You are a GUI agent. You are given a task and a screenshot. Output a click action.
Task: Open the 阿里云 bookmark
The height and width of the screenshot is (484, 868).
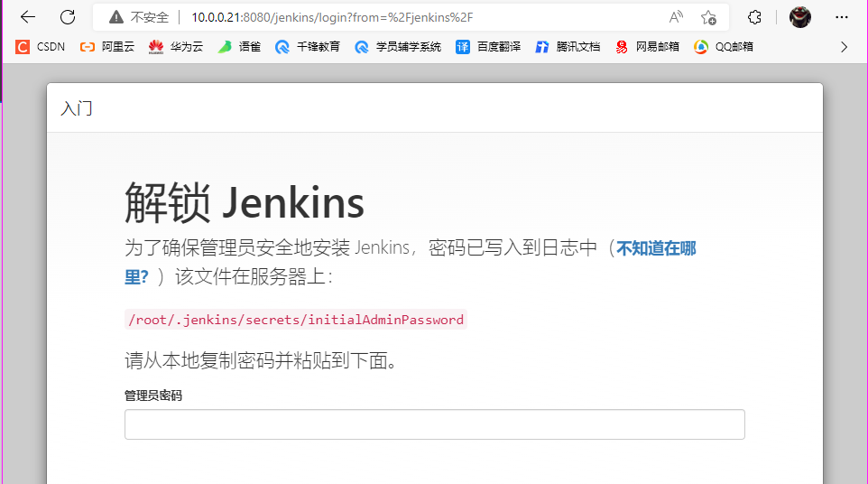107,47
